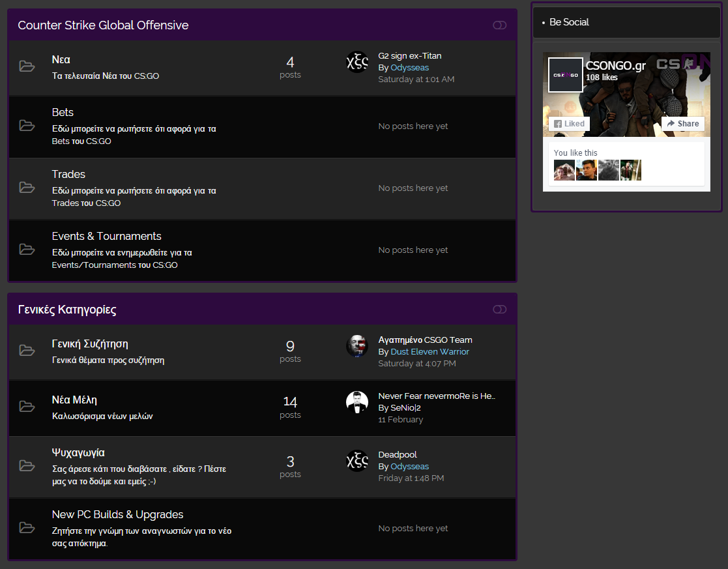Click the Facebook Liked button

coord(569,124)
